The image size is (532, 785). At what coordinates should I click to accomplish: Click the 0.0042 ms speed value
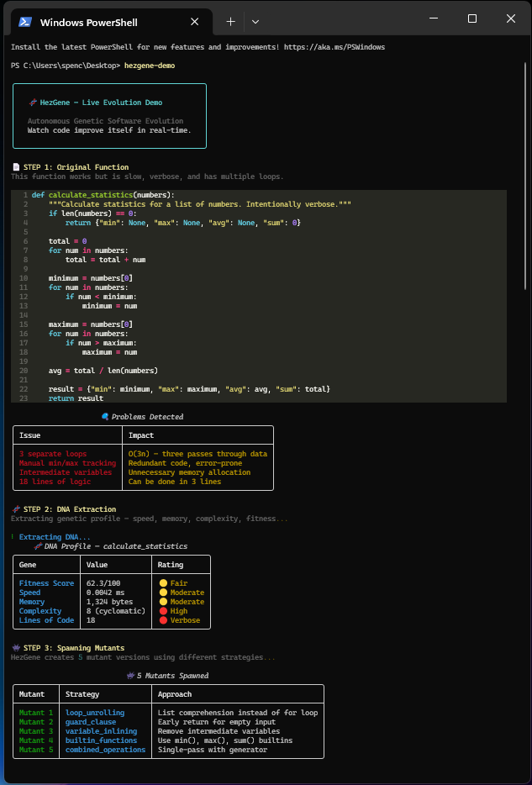pos(105,593)
